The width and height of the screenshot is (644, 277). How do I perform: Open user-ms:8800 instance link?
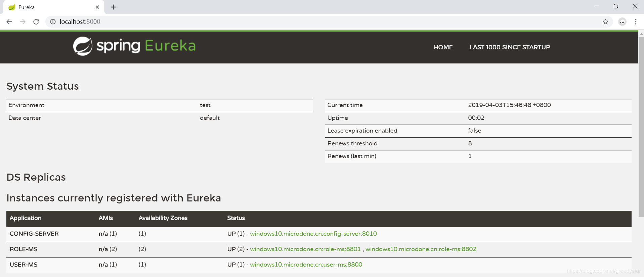pyautogui.click(x=306, y=265)
